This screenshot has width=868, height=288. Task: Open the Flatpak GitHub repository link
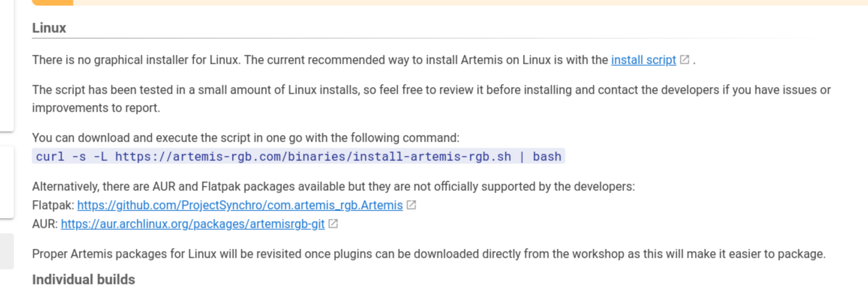pos(240,205)
